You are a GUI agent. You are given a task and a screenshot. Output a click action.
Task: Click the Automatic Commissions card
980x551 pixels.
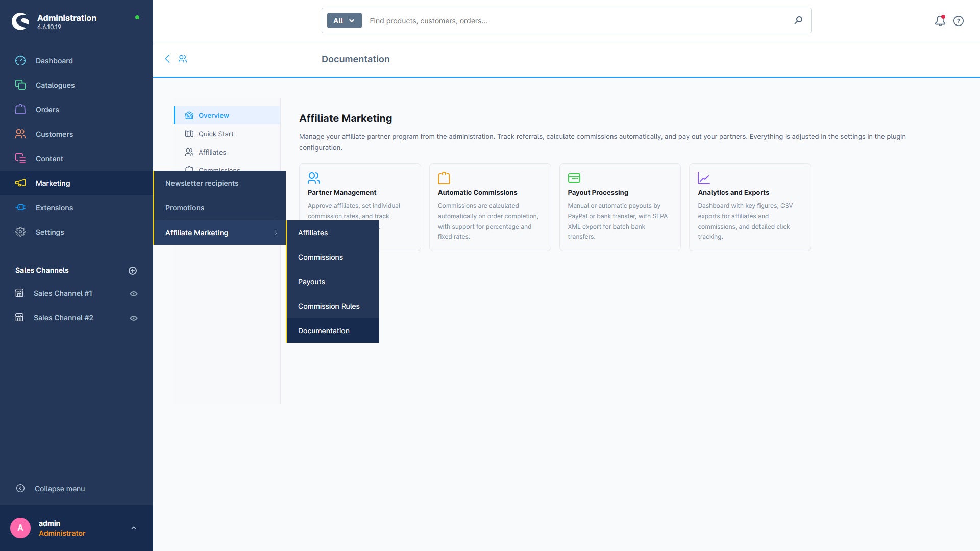[x=490, y=207]
